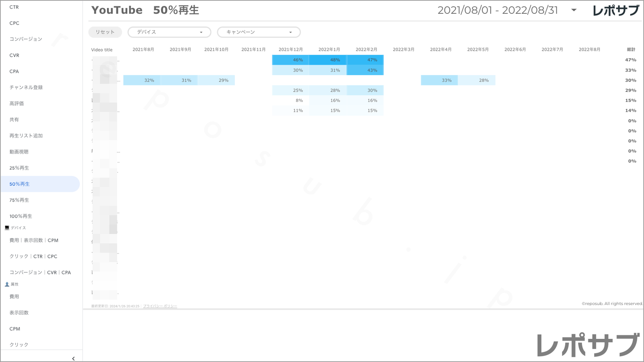Switch to the 25%再生 report

coord(19,168)
